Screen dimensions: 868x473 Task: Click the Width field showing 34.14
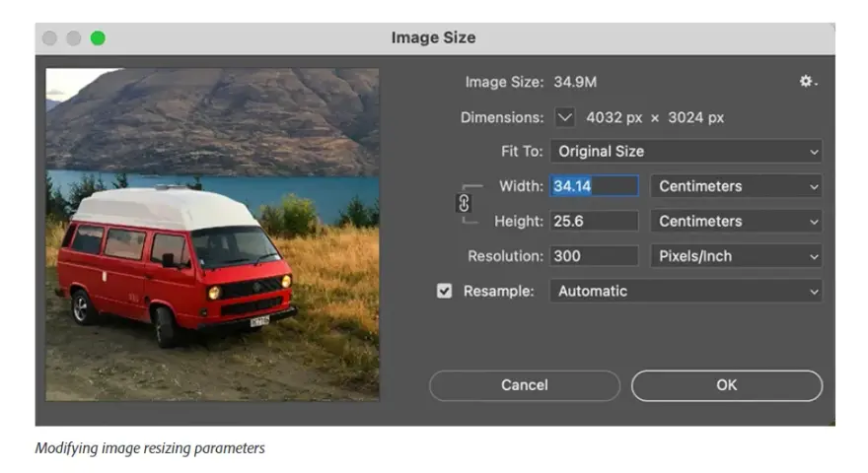point(594,186)
